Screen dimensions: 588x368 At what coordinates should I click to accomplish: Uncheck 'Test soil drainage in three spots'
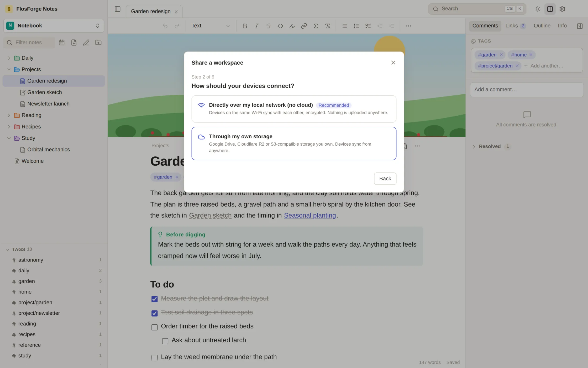[x=154, y=313]
